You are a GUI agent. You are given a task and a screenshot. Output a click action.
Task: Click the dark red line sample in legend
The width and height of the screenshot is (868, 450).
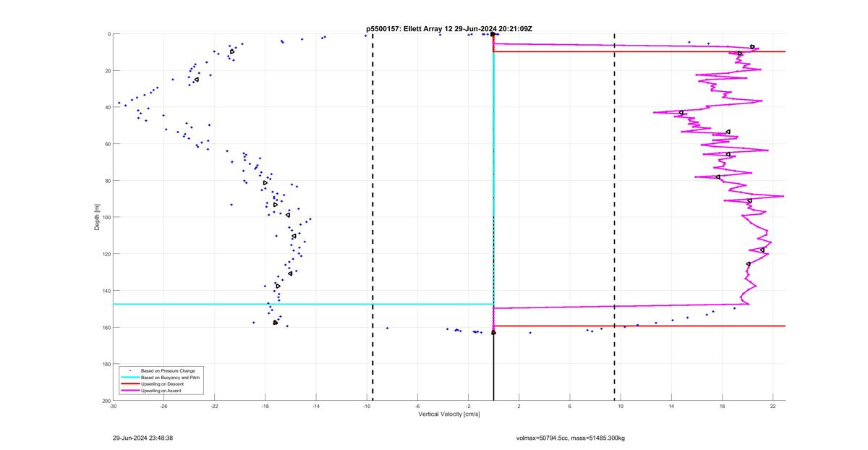pos(129,383)
